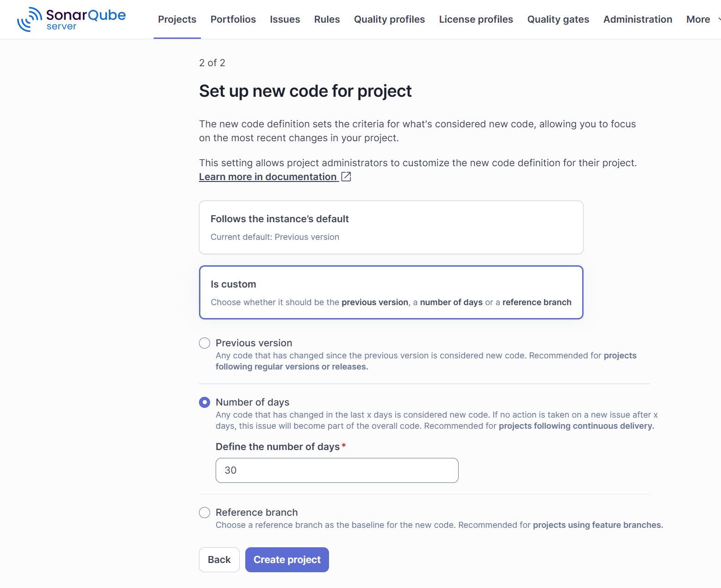The width and height of the screenshot is (721, 588).
Task: Click the SonarQube server logo
Action: pyautogui.click(x=71, y=19)
